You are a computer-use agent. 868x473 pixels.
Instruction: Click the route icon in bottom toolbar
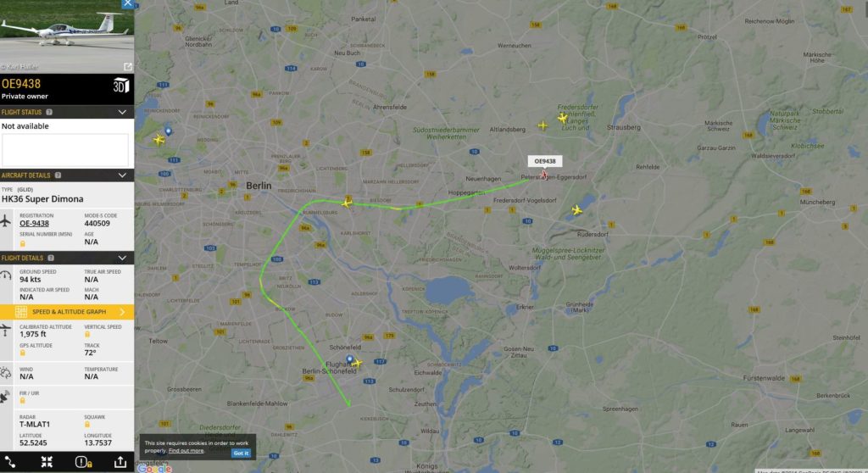pos(10,461)
